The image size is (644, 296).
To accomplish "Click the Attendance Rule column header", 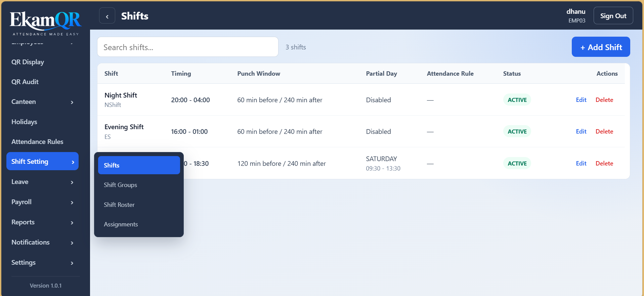I will (450, 74).
